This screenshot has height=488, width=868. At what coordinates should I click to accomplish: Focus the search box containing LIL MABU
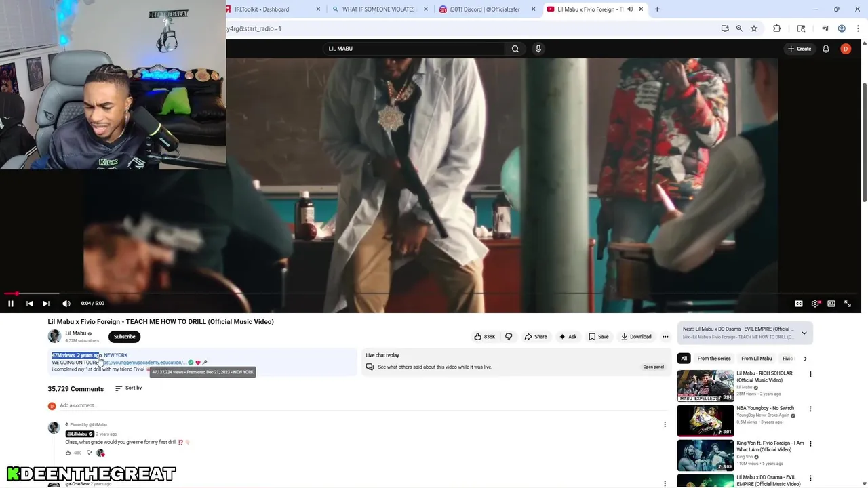click(x=414, y=49)
